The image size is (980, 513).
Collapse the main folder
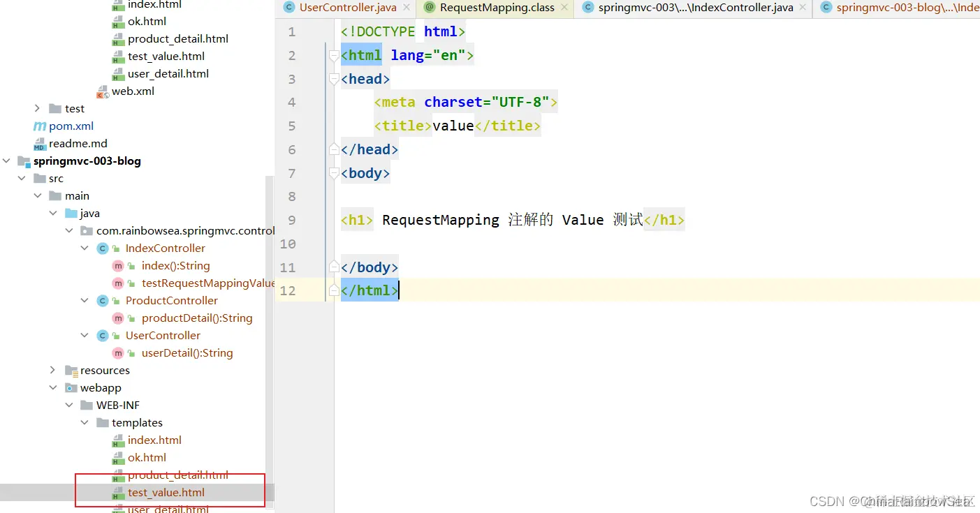[37, 195]
